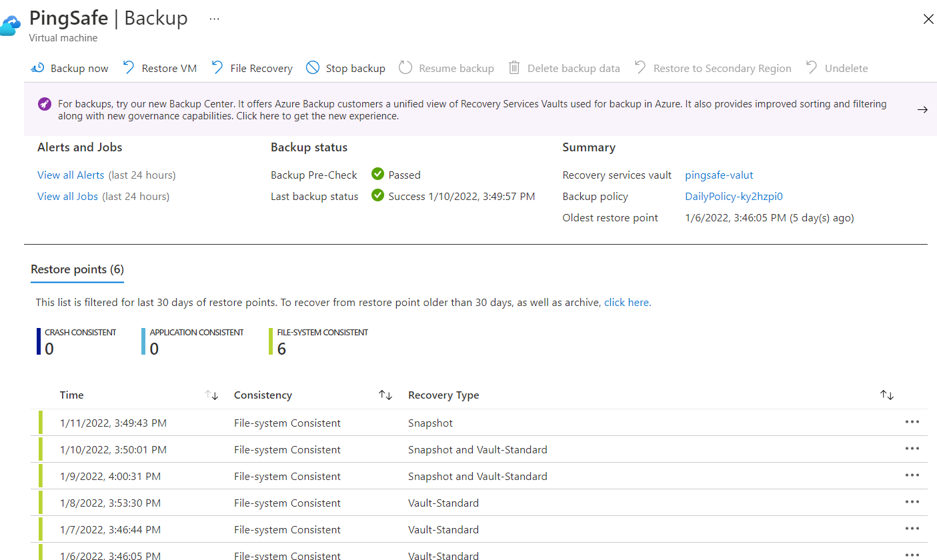Viewport: 937px width, 560px height.
Task: Open the ellipsis menu beside the Backup title
Action: pyautogui.click(x=214, y=19)
